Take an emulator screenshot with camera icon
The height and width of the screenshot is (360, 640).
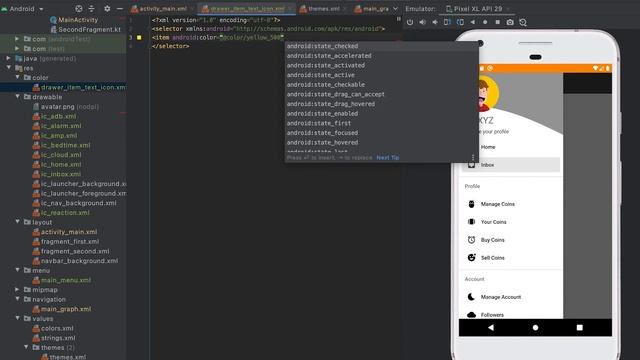tap(510, 22)
